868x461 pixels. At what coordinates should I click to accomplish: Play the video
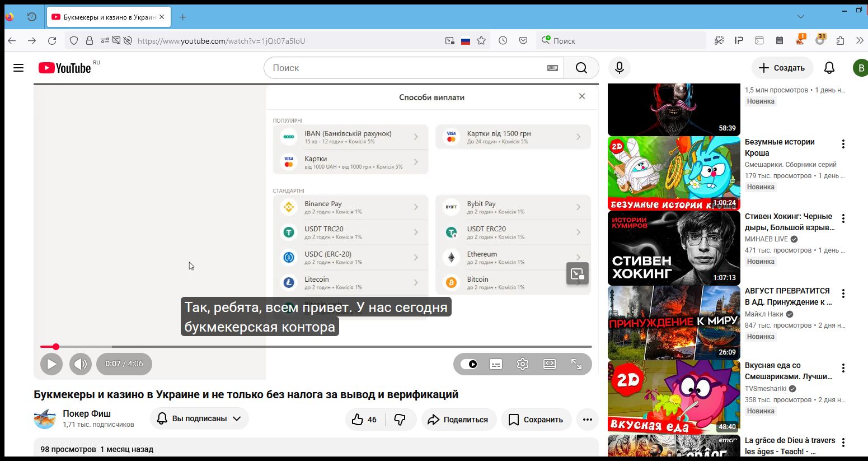[x=51, y=364]
